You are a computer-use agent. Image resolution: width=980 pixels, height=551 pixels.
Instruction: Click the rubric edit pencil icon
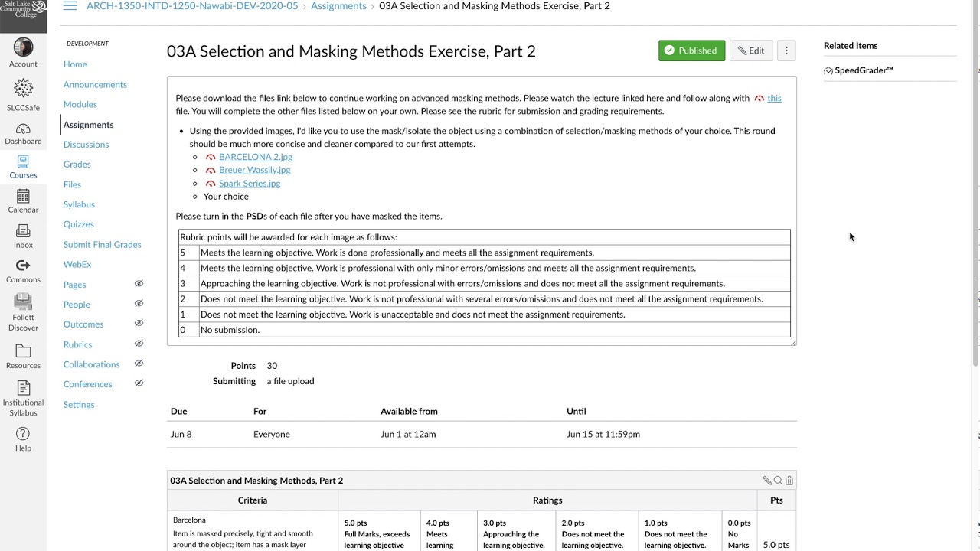click(x=766, y=481)
